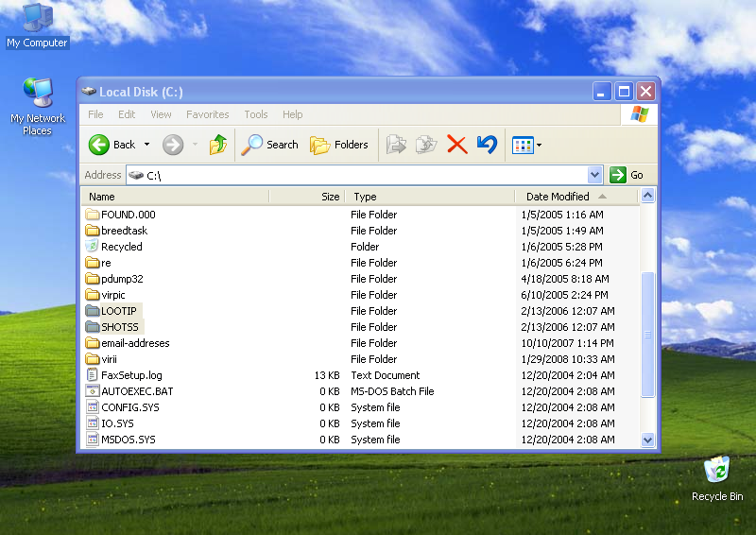Click the 'Text Document' type cell
Viewport: 756px width, 535px height.
coord(386,375)
